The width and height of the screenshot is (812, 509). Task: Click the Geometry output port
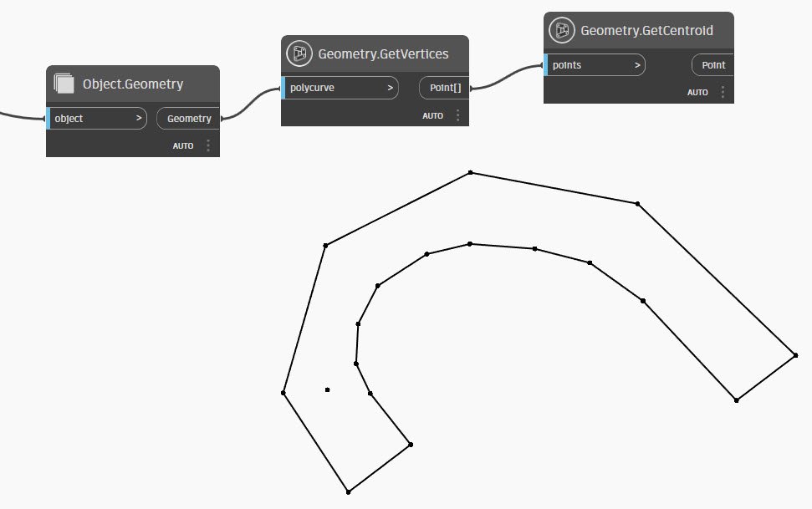click(187, 118)
